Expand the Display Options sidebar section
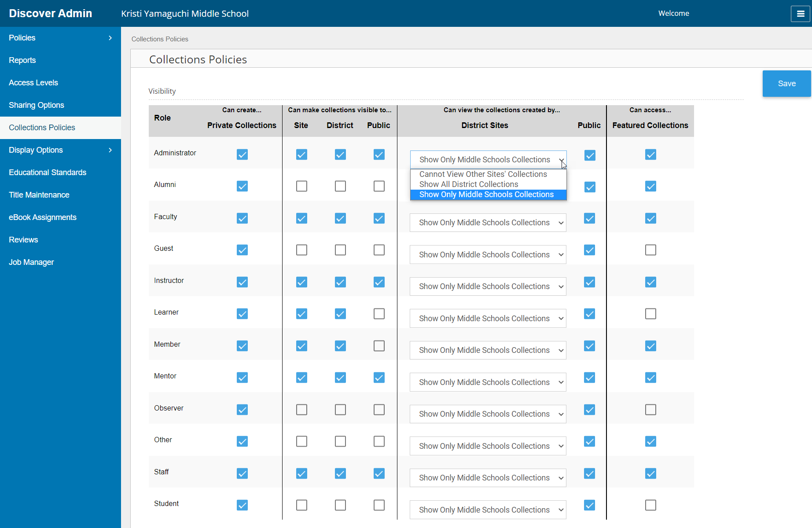The image size is (812, 528). coord(60,150)
